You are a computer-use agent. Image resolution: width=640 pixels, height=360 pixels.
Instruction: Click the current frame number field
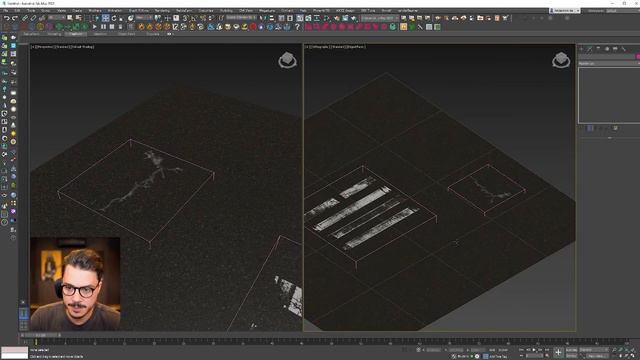(x=534, y=356)
